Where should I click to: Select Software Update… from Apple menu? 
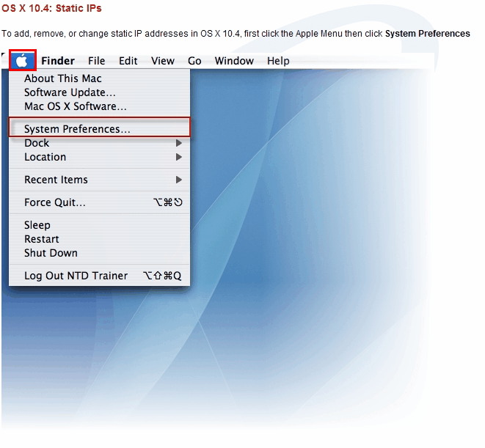[x=70, y=92]
